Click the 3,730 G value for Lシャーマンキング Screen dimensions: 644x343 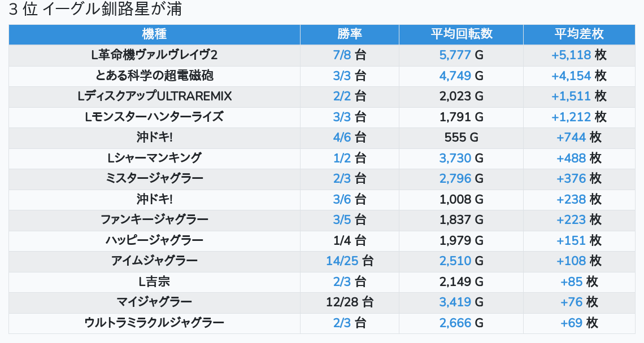[455, 158]
